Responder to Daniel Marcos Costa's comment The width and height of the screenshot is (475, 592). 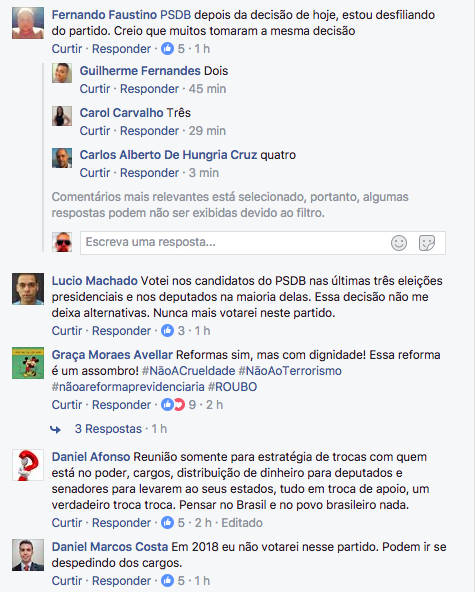pos(121,581)
